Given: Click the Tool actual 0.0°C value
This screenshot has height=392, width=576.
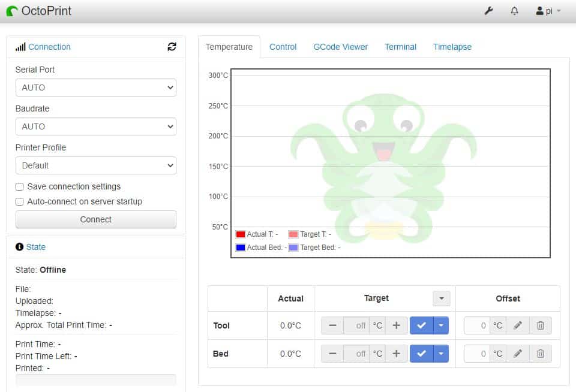Looking at the screenshot, I should coord(290,325).
